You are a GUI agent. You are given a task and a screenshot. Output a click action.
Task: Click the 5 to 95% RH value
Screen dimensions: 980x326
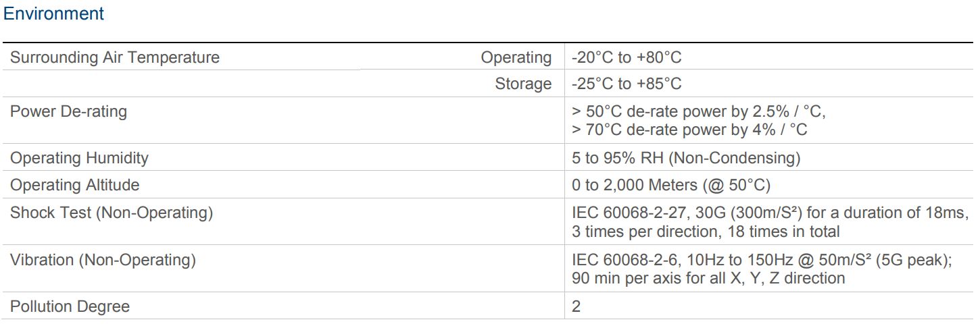click(686, 158)
